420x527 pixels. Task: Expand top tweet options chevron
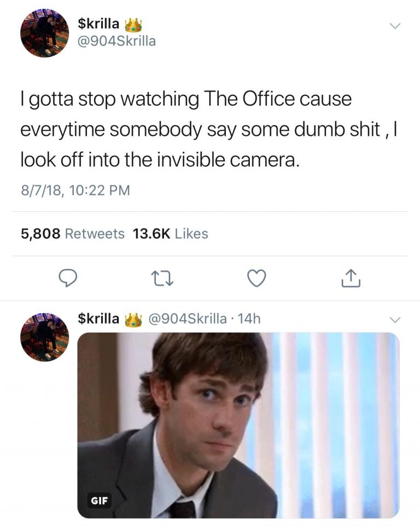tap(395, 26)
